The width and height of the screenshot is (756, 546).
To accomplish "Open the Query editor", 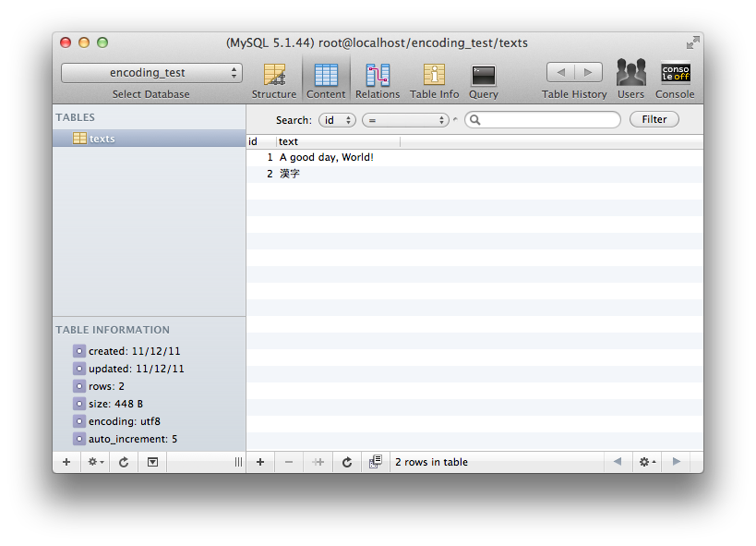I will coord(484,79).
